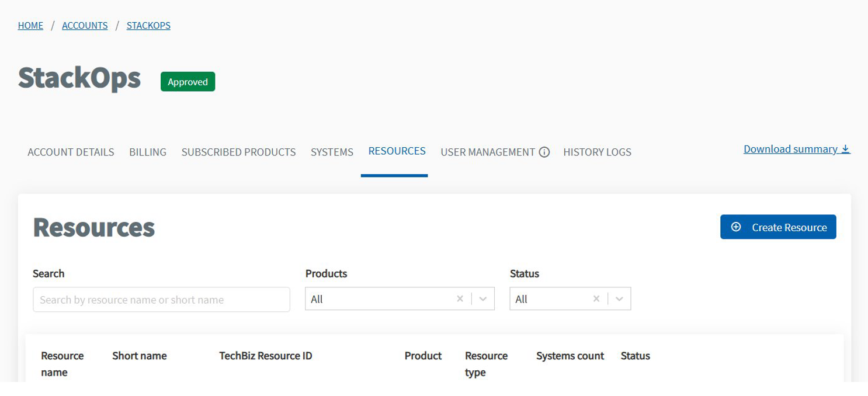Open the Subscribed Products tab
This screenshot has width=868, height=396.
tap(238, 152)
